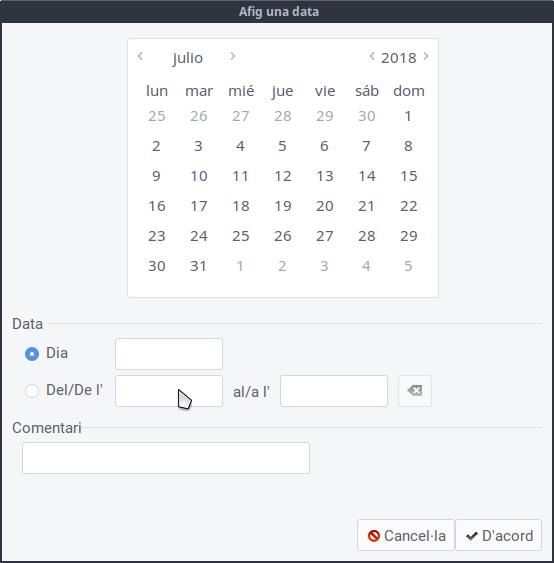The width and height of the screenshot is (554, 563).
Task: Click the Del/De l' start date field
Action: pos(169,391)
